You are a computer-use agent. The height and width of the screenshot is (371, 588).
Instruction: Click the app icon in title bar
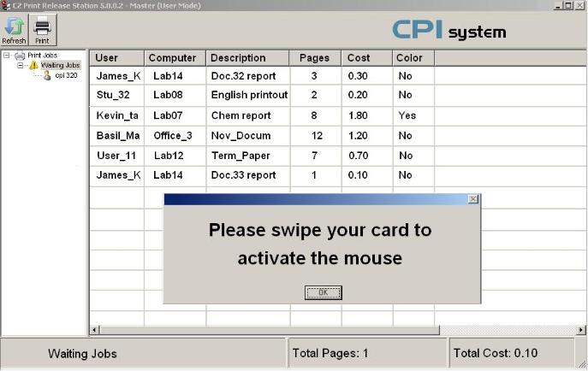click(x=6, y=6)
